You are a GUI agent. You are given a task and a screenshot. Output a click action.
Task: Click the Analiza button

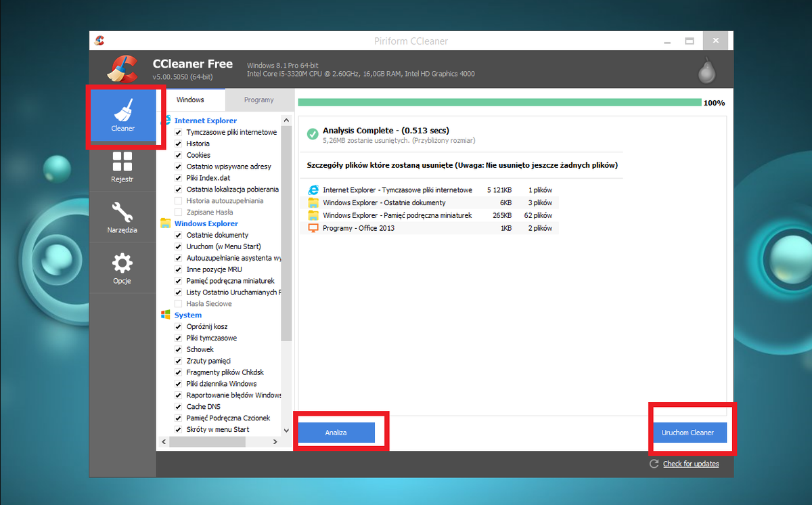(336, 433)
